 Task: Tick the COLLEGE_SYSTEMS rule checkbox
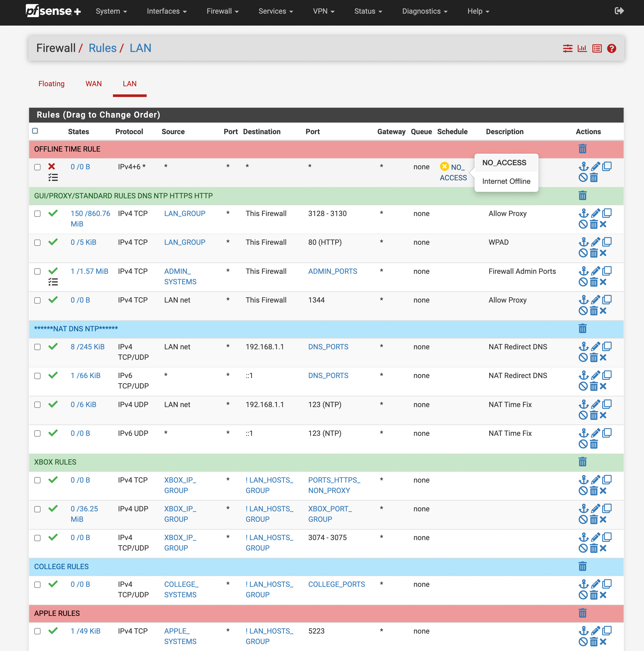coord(37,585)
